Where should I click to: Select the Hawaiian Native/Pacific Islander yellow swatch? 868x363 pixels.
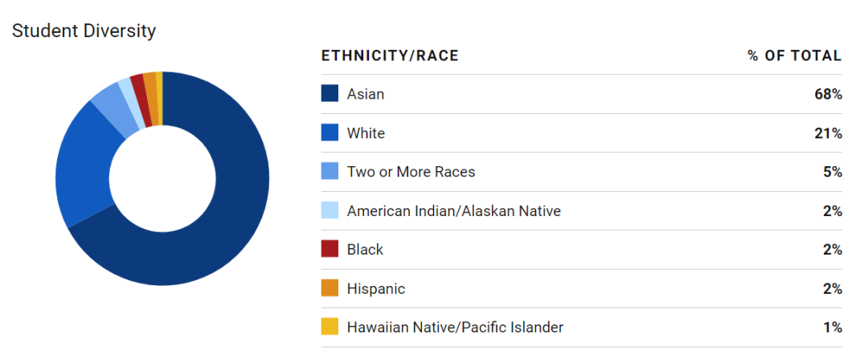330,327
